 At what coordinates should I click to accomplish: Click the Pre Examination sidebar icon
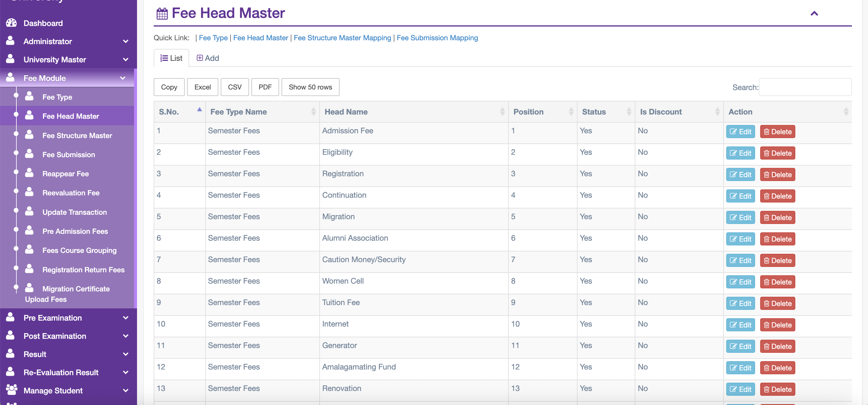(x=10, y=317)
